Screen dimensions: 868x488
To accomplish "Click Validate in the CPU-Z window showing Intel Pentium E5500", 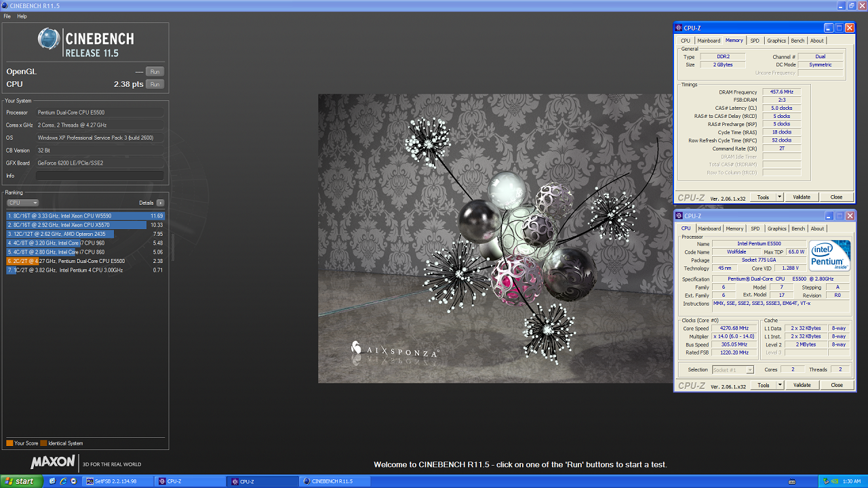I will point(802,385).
